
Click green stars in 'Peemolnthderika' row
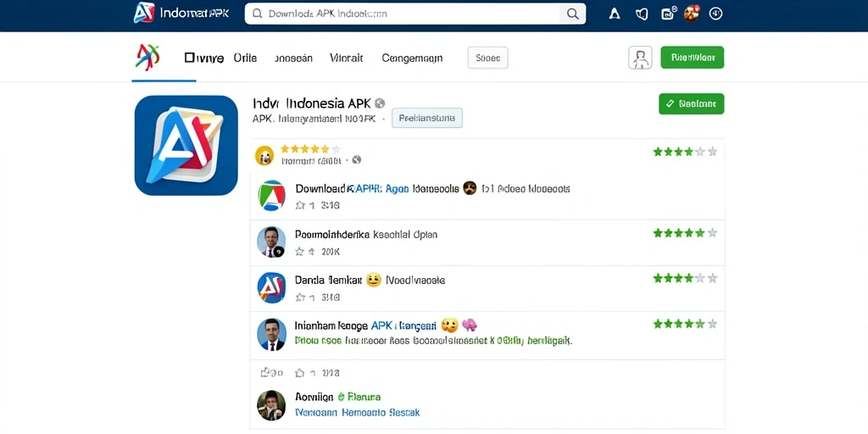coord(685,232)
